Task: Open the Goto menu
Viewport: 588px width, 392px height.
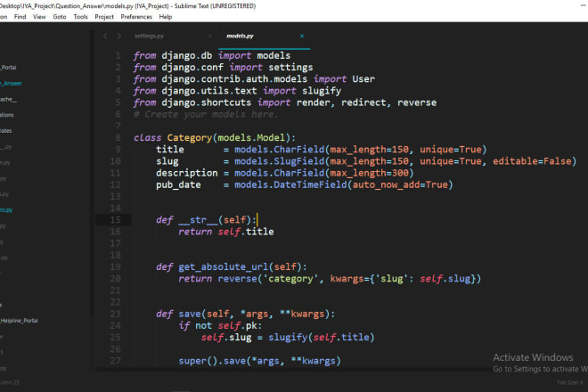Action: point(60,17)
